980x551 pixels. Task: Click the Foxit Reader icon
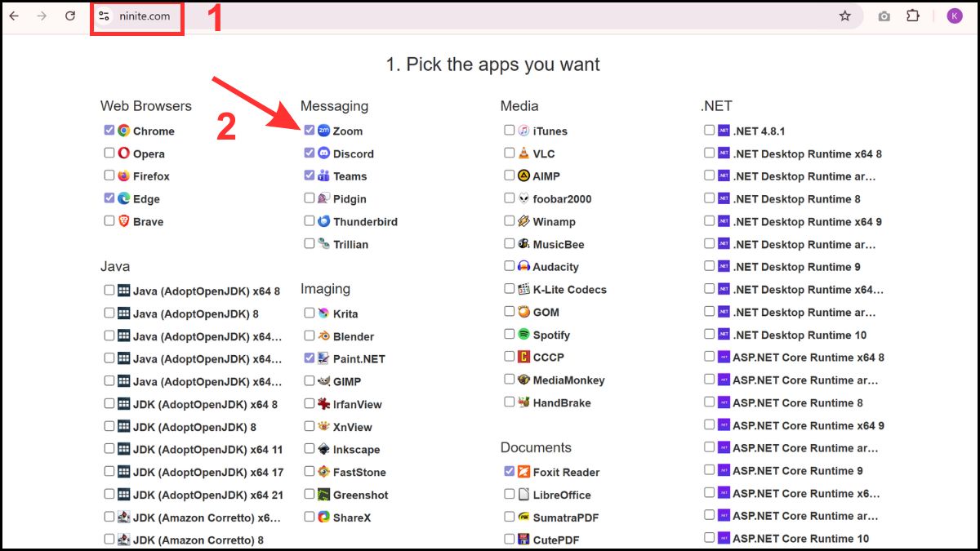pos(524,472)
